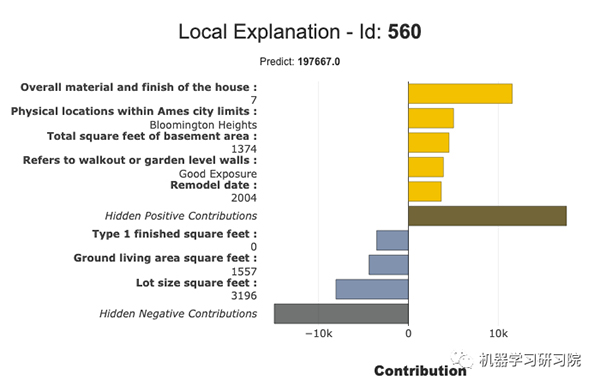This screenshot has height=386, width=600.
Task: Click the Total basement area yellow bar
Action: point(429,143)
